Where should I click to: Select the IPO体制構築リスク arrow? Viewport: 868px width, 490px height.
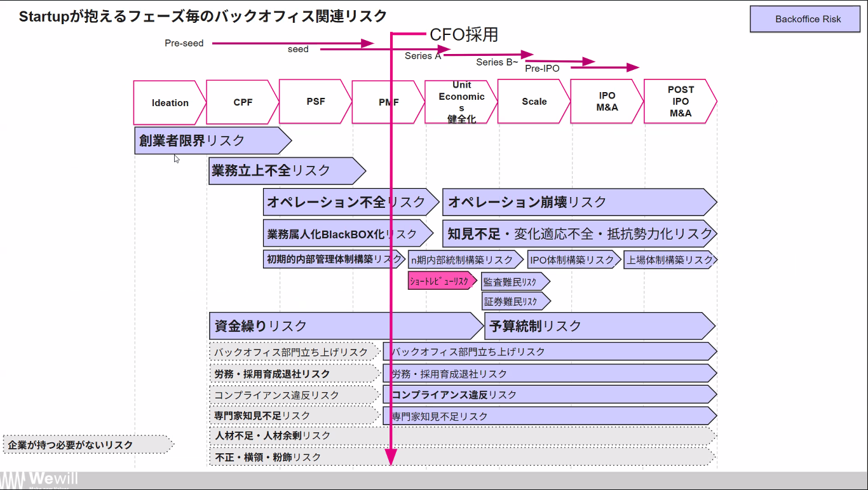[x=573, y=259]
